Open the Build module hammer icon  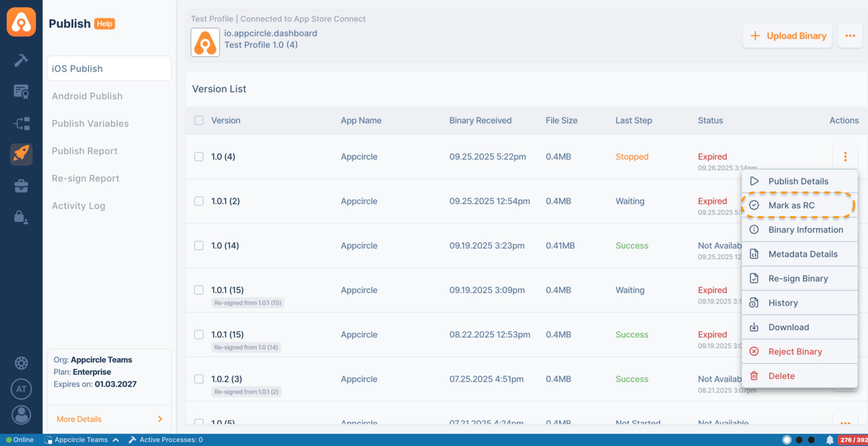tap(21, 60)
